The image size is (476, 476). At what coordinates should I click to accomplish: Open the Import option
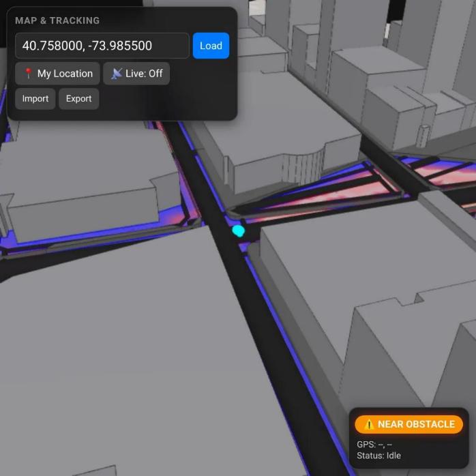click(x=35, y=99)
